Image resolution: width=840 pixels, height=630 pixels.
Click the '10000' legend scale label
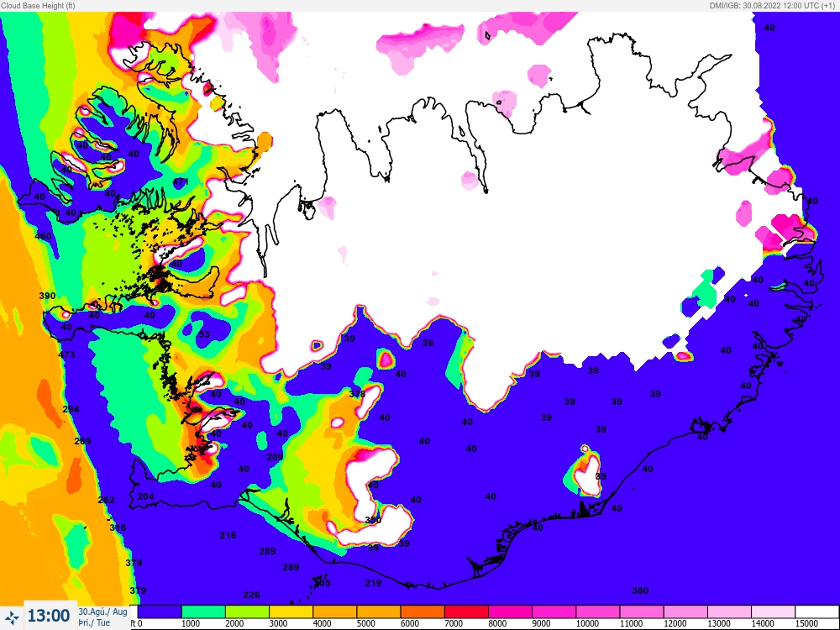pos(587,623)
